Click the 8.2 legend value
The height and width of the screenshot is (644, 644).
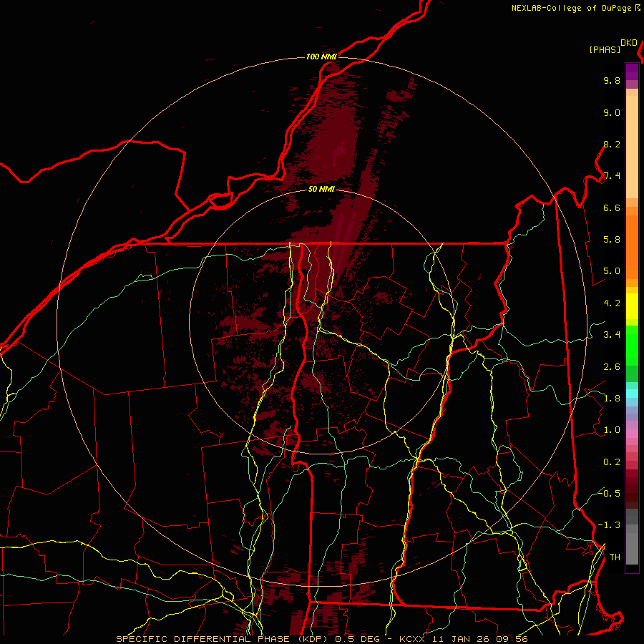[612, 144]
